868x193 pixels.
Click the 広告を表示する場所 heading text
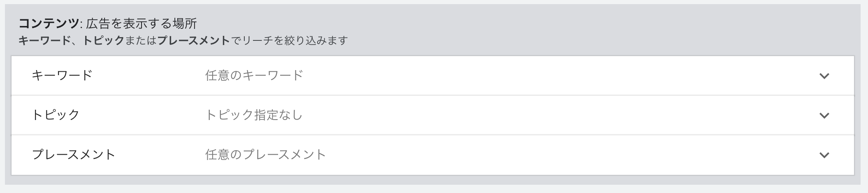tap(142, 24)
